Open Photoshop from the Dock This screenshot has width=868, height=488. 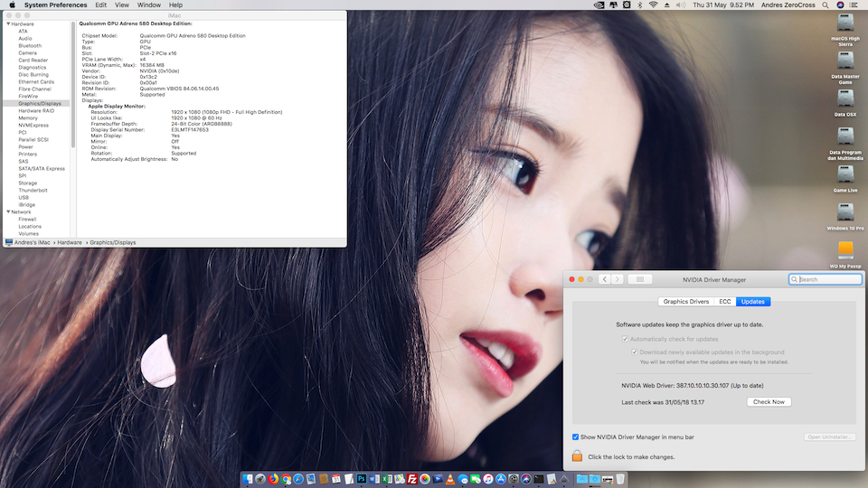tap(360, 478)
